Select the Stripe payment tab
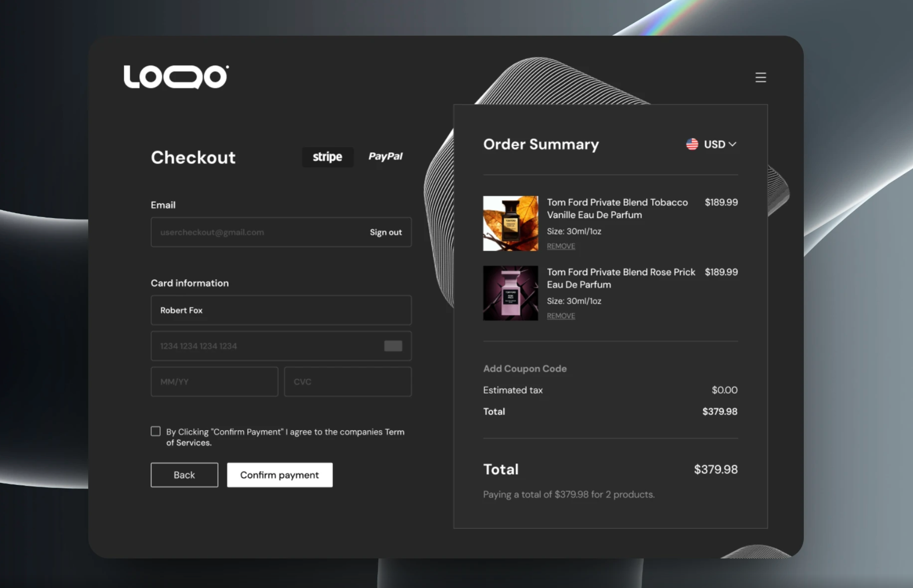Viewport: 913px width, 588px height. click(328, 157)
